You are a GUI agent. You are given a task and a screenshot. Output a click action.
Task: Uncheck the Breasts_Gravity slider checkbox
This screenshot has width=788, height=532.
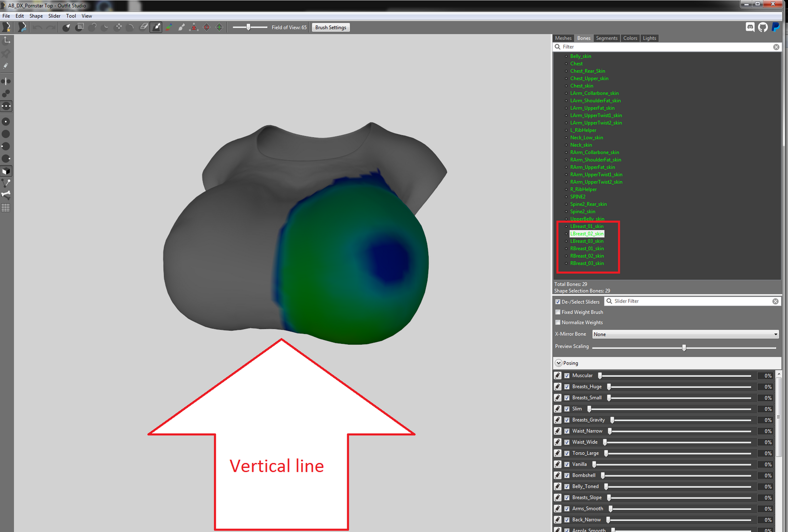tap(567, 420)
